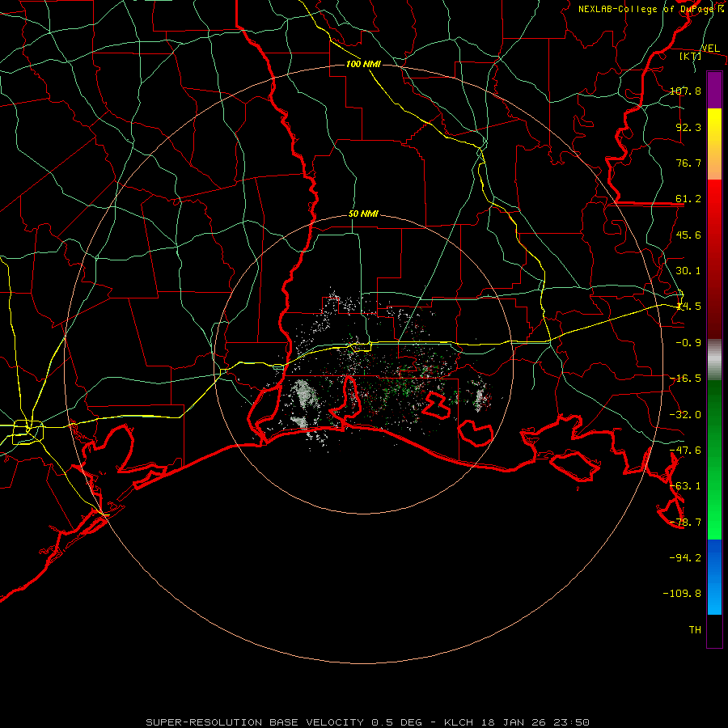Click the -32.0 legend value
Image resolution: width=728 pixels, height=728 pixels.
tap(685, 415)
